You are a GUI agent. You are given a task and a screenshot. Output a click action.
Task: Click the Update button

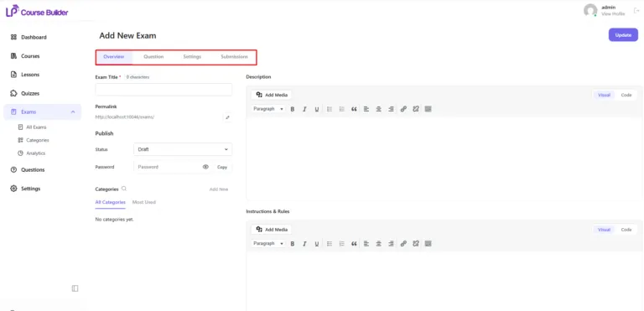point(623,35)
